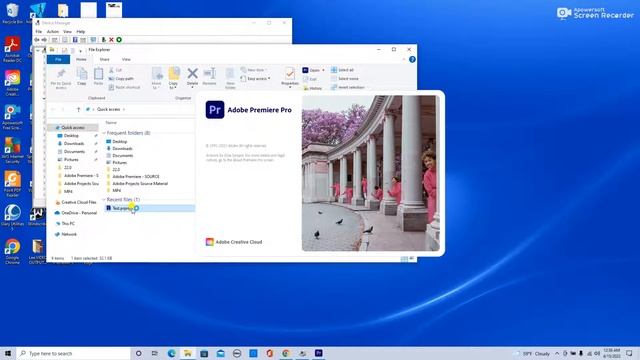
Task: Click green circle icon in Device Manager toolbar
Action: tap(119, 40)
